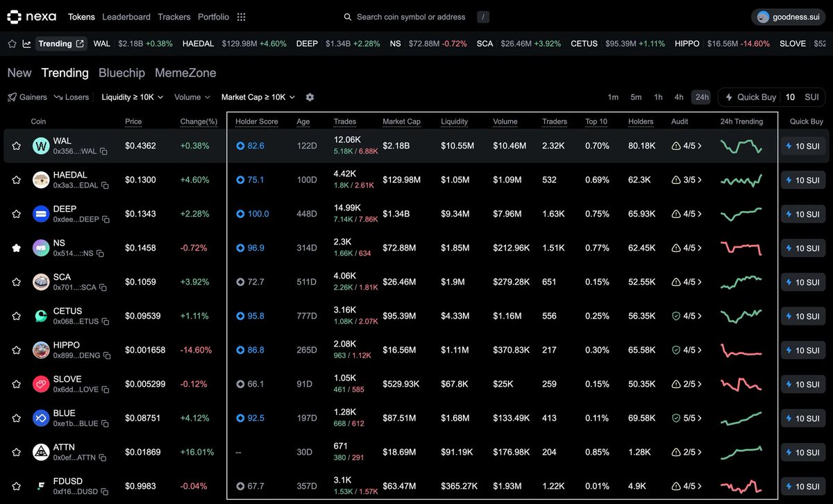Viewport: 833px width, 504px height.
Task: Select the 24h timeframe
Action: coord(702,97)
